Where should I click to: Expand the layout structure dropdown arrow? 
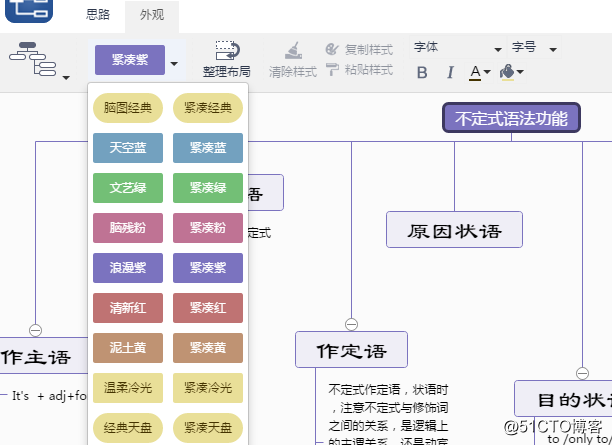click(x=66, y=78)
